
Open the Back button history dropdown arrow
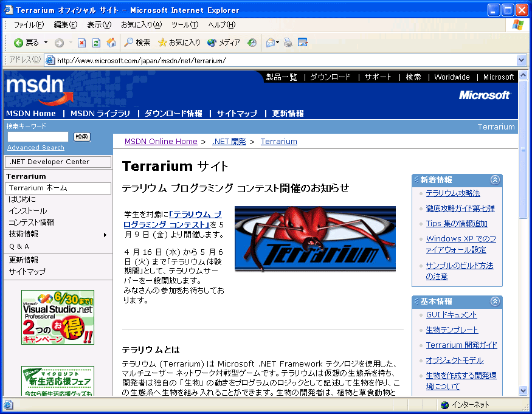click(x=46, y=43)
